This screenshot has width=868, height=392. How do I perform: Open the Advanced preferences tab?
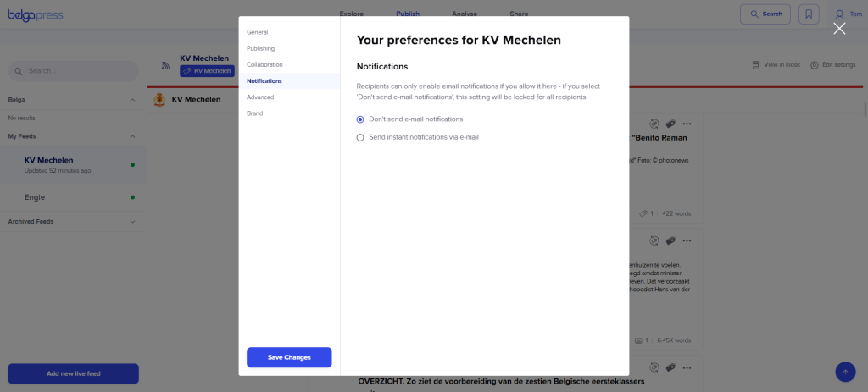pyautogui.click(x=260, y=97)
